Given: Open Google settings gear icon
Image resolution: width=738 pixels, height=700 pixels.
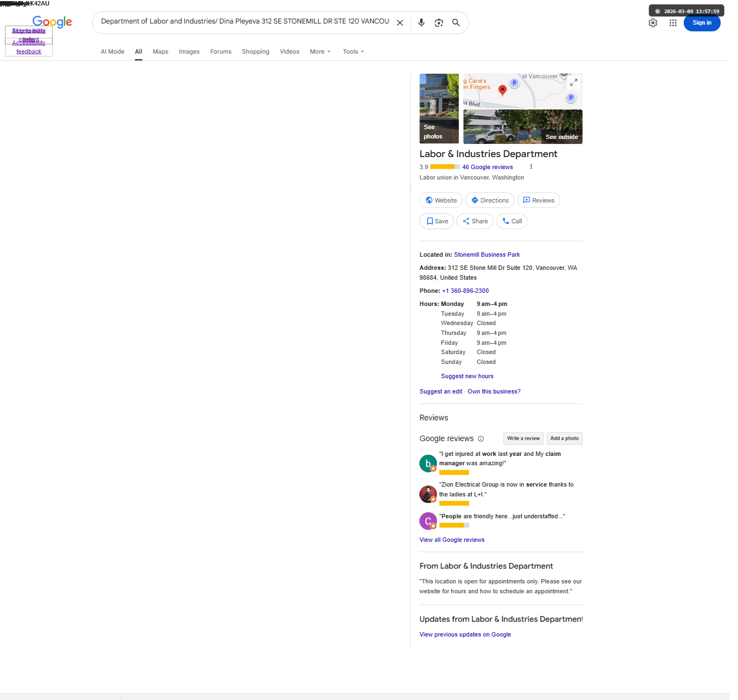Looking at the screenshot, I should tap(653, 23).
